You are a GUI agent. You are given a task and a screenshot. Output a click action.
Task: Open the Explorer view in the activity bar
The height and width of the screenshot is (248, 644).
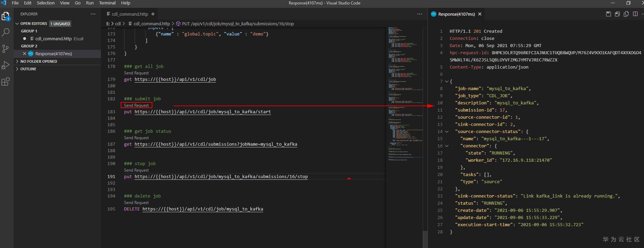click(x=6, y=16)
